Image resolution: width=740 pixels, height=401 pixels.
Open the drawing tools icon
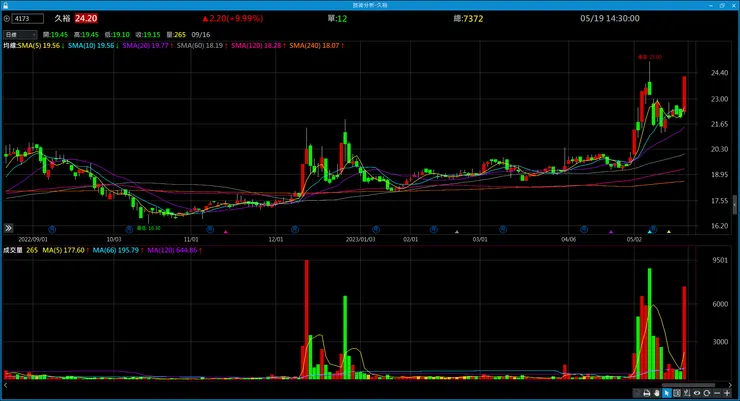687,393
